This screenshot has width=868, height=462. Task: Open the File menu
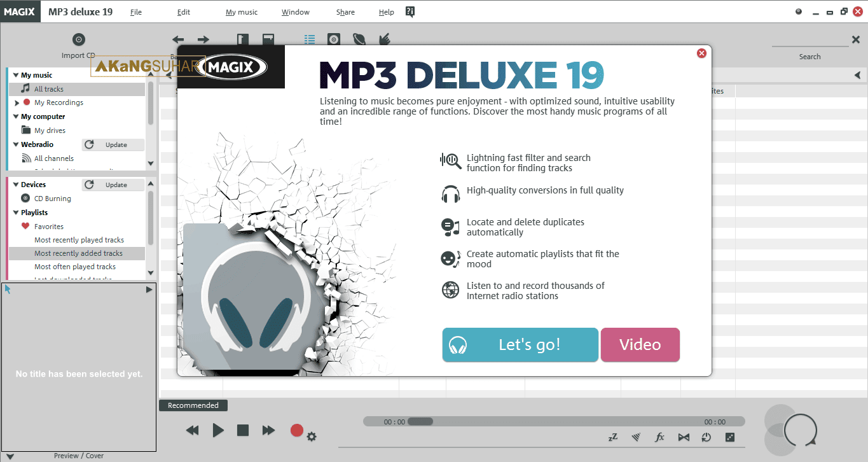136,12
